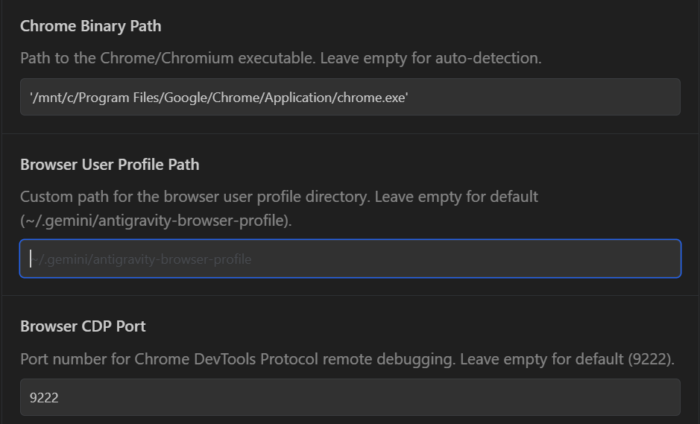Image resolution: width=700 pixels, height=424 pixels.
Task: Select the Chrome Binary Path heading
Action: point(90,26)
